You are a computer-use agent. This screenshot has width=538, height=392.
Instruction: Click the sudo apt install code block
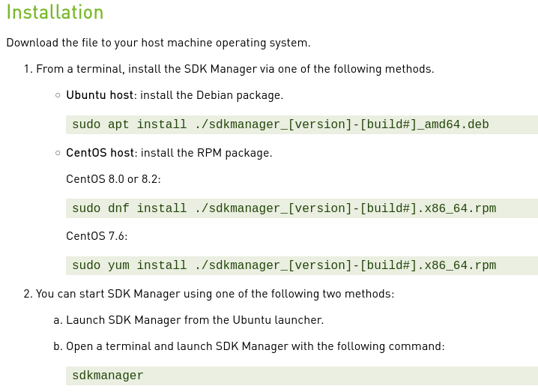point(300,124)
